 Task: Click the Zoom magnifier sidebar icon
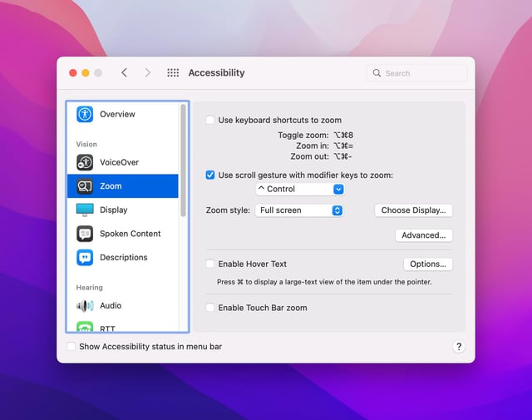coord(85,186)
